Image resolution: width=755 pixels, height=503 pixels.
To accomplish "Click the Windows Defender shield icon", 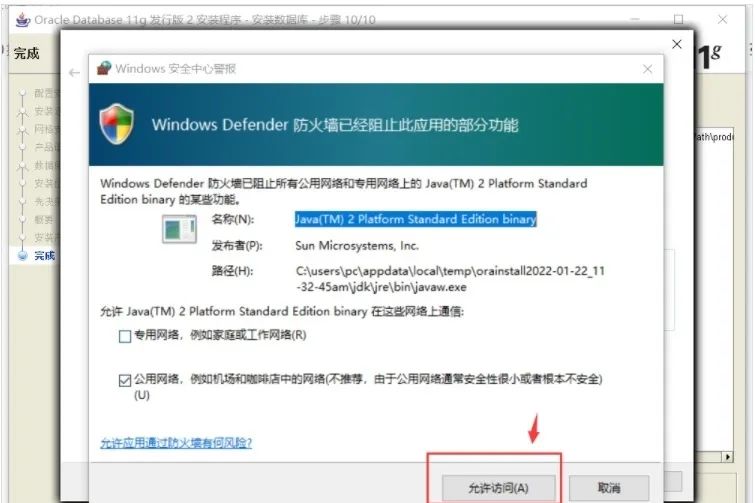I will click(x=116, y=124).
